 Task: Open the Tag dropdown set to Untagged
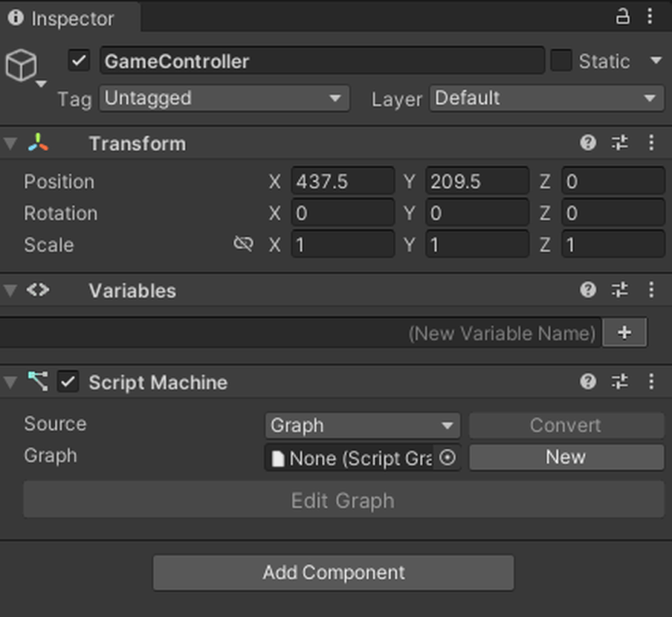224,98
